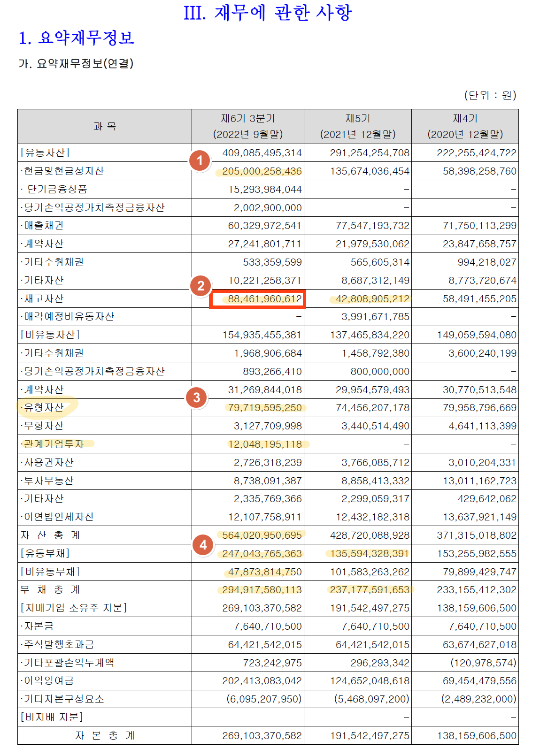Click the highlighted value 79,719,595,250

[265, 408]
